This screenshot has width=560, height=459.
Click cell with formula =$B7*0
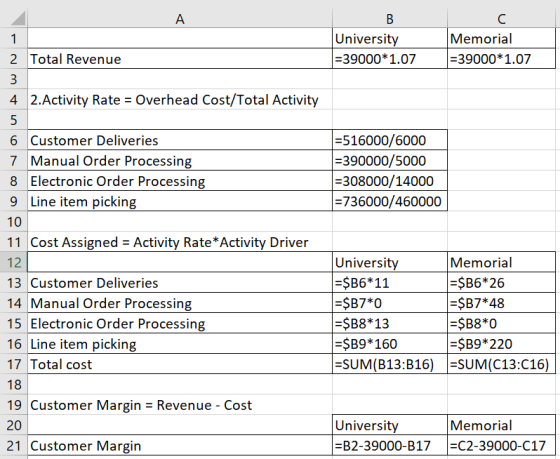[x=390, y=303]
